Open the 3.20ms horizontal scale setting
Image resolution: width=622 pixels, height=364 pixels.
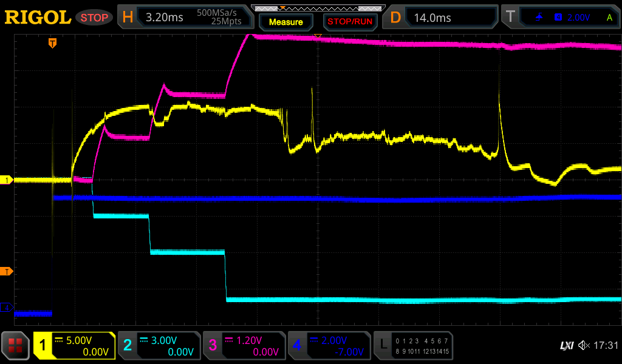coord(165,18)
